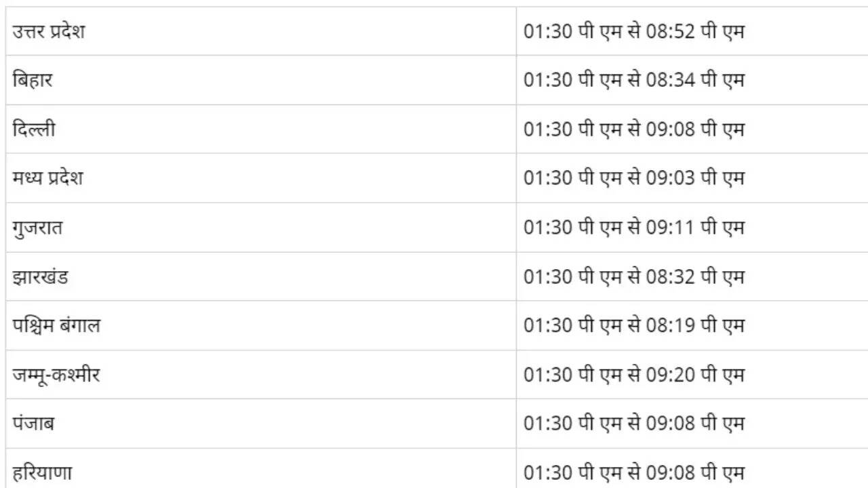The height and width of the screenshot is (488, 868).
Task: Select the 08:32 पी एम time cell
Action: coord(633,277)
